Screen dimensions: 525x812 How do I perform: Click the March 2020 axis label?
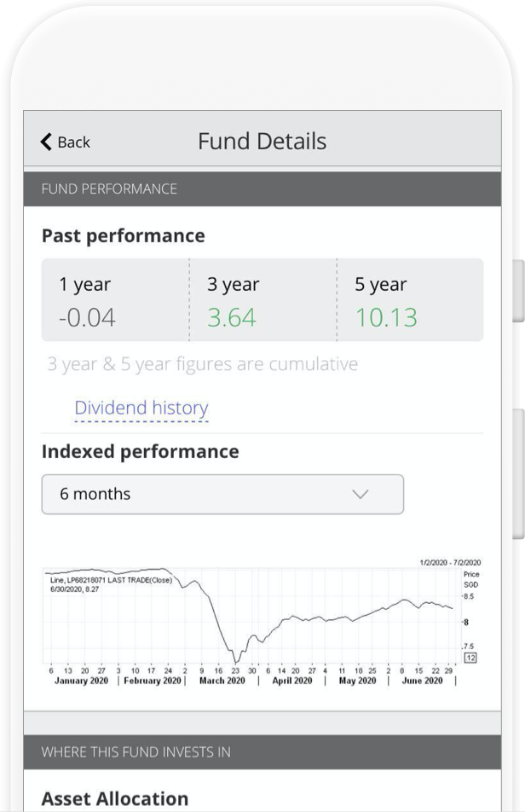tap(222, 681)
